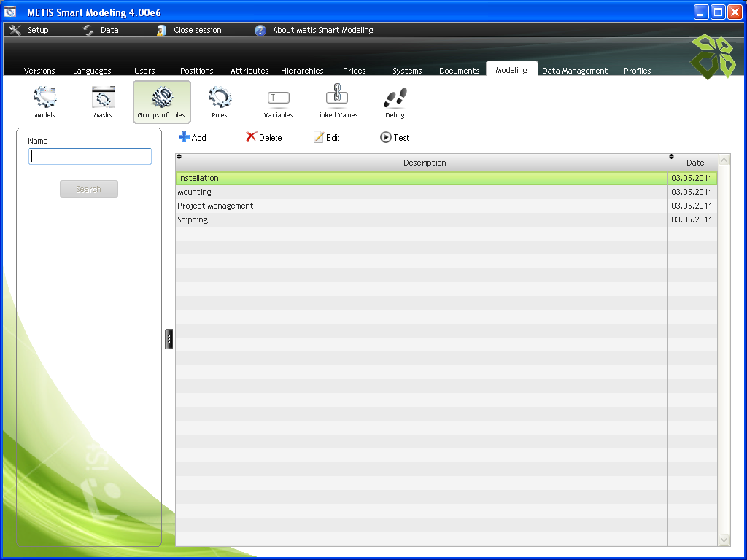Image resolution: width=747 pixels, height=560 pixels.
Task: Select the Project Management row
Action: (421, 206)
